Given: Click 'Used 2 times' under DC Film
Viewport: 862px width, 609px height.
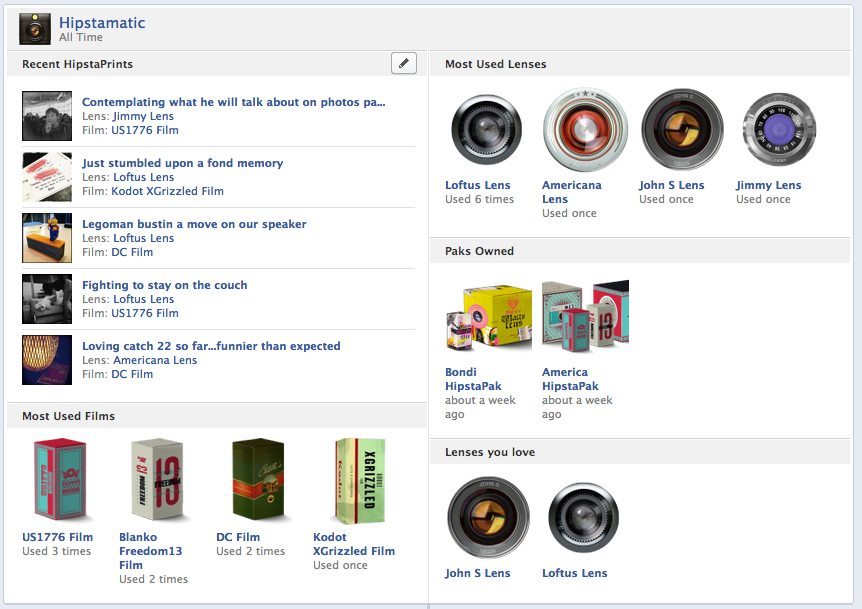Looking at the screenshot, I should pos(251,551).
